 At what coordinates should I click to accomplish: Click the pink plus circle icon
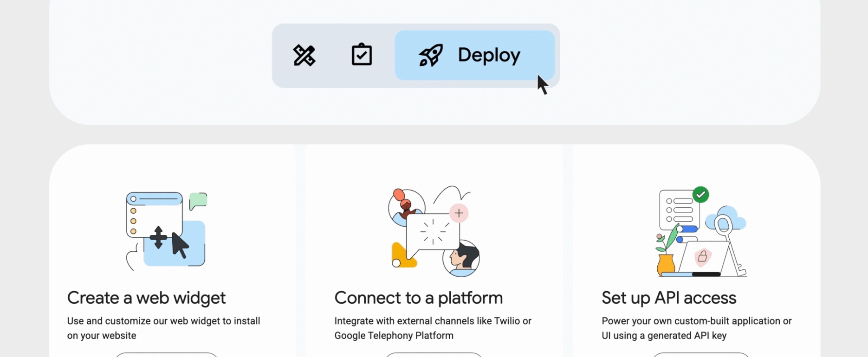click(x=459, y=213)
